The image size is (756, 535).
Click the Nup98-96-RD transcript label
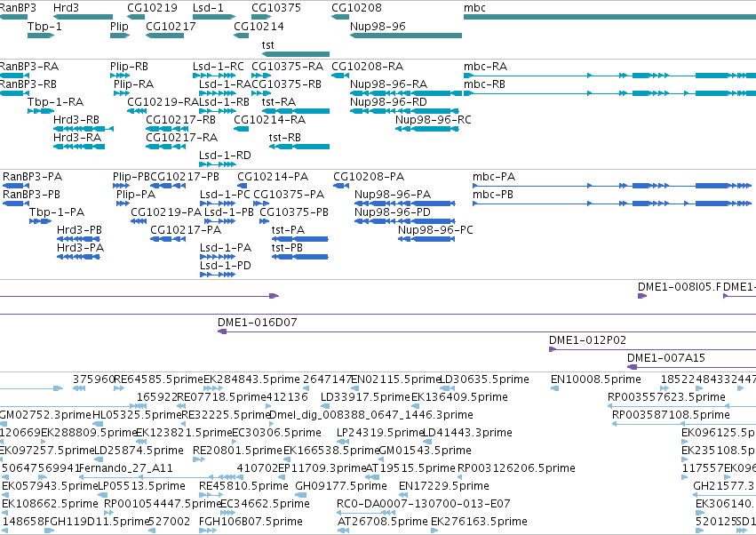click(388, 102)
